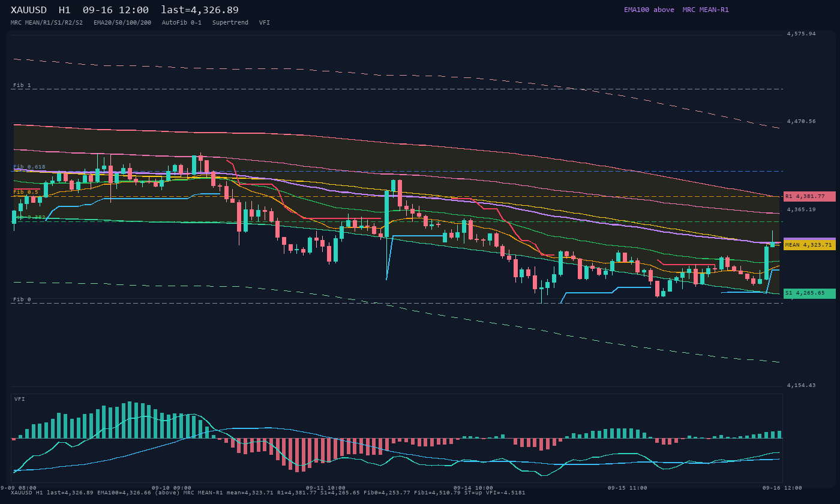Click the purple MRC MEAN-R1 status text
This screenshot has height=504, width=840.
(x=706, y=10)
